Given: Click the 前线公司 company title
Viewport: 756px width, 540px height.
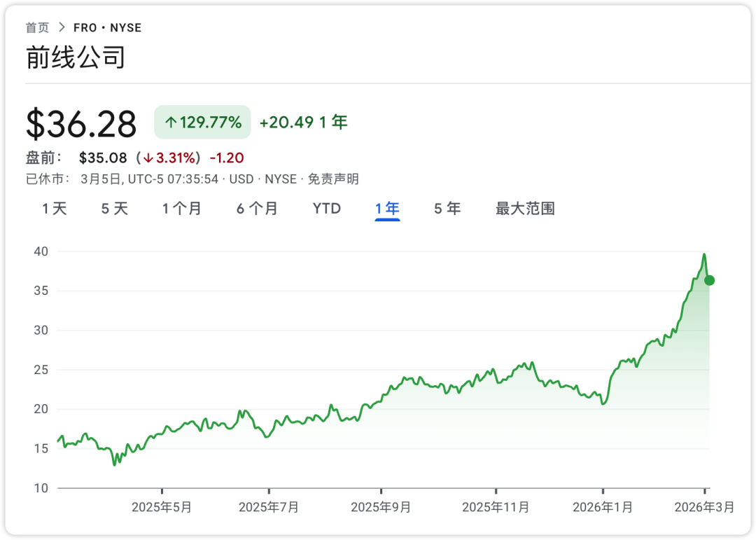Looking at the screenshot, I should tap(76, 57).
